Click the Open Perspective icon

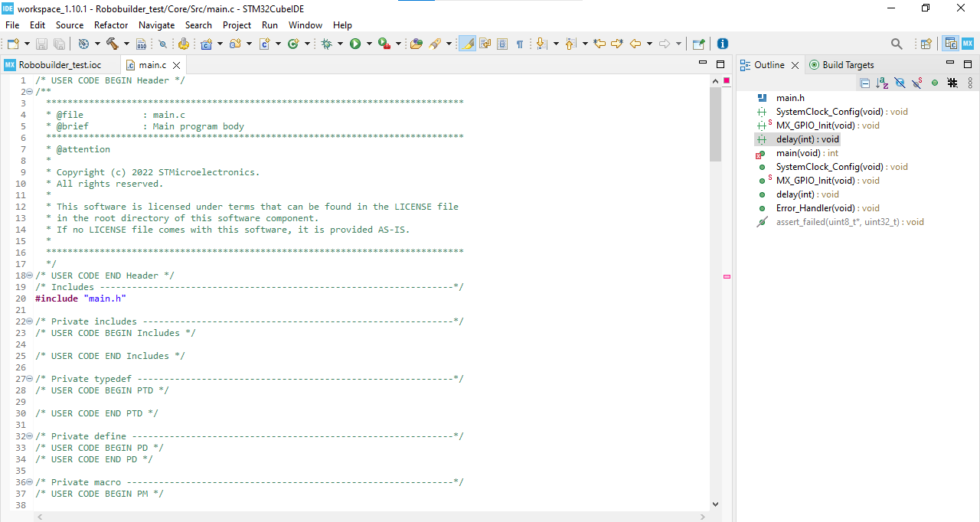pos(926,44)
